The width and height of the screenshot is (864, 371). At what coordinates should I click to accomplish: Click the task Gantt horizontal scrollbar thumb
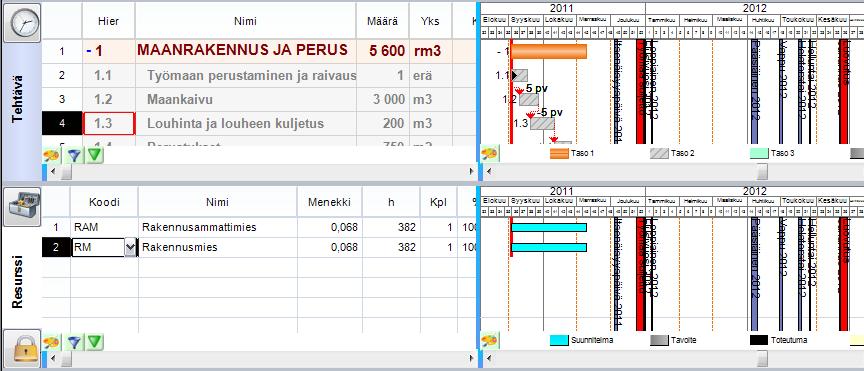(762, 172)
